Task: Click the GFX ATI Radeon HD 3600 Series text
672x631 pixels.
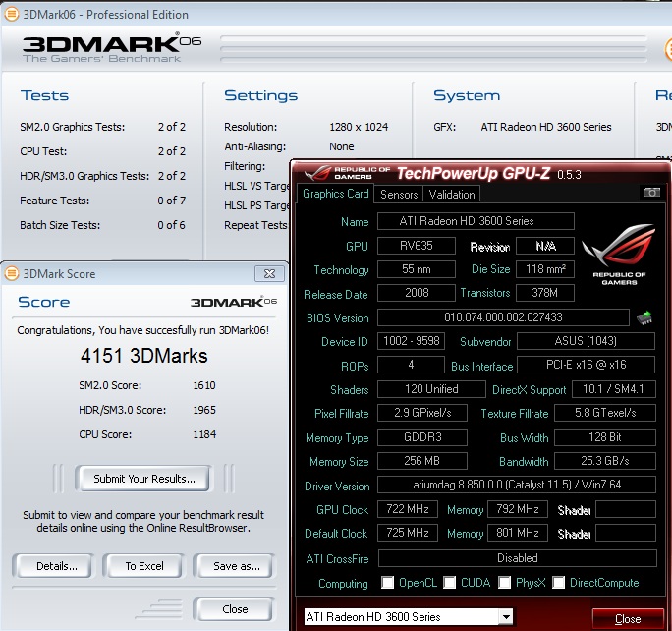Action: [x=546, y=127]
